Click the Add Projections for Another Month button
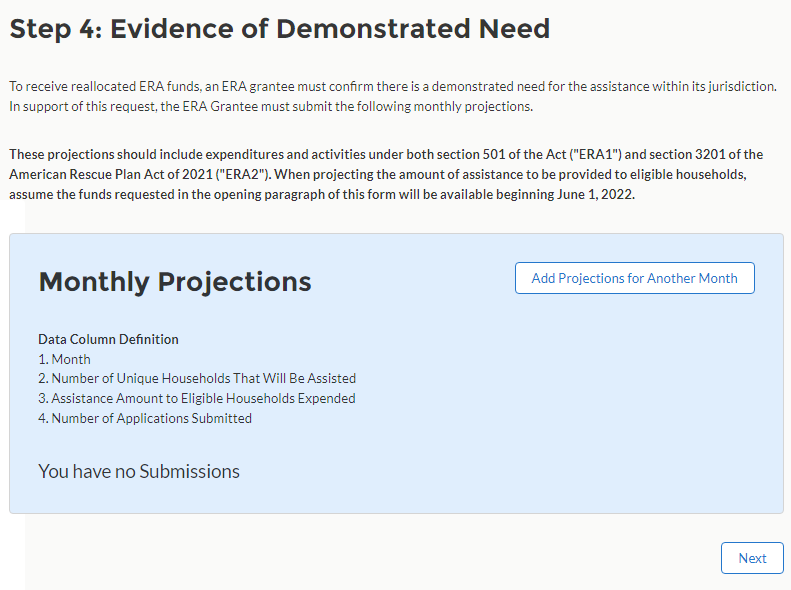791x590 pixels. click(634, 278)
